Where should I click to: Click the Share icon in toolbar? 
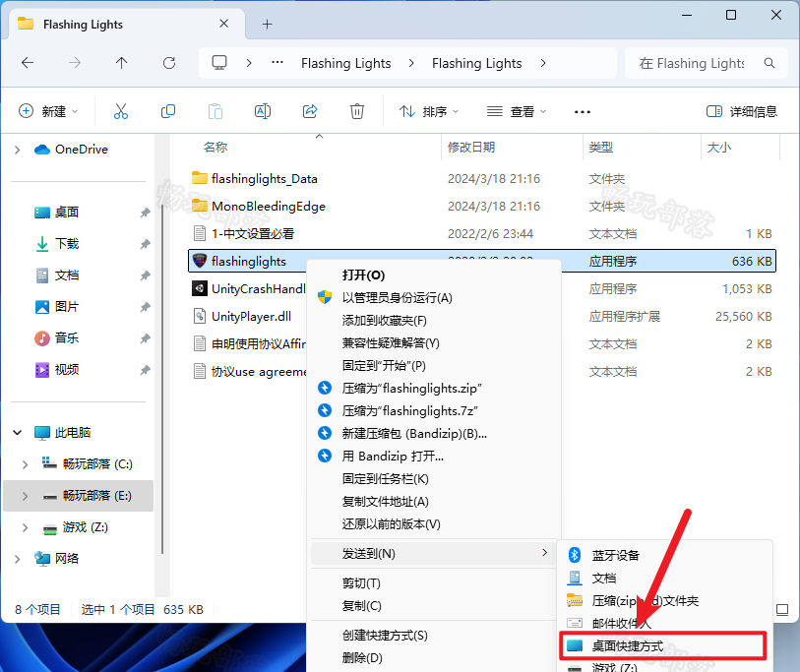point(310,111)
